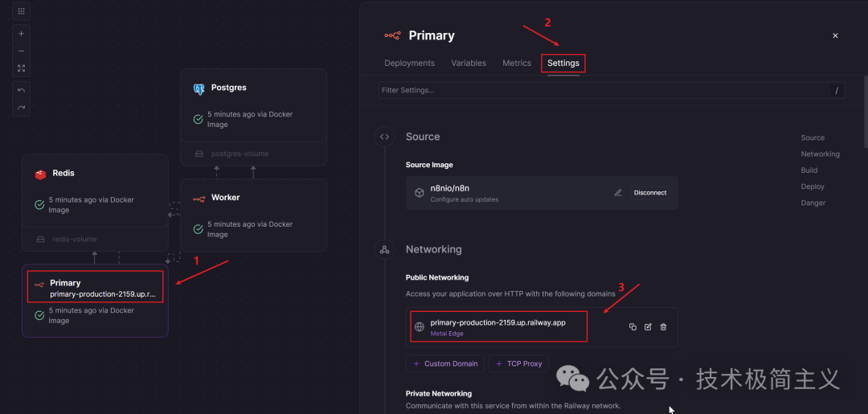Click the Redis cube icon

[40, 174]
